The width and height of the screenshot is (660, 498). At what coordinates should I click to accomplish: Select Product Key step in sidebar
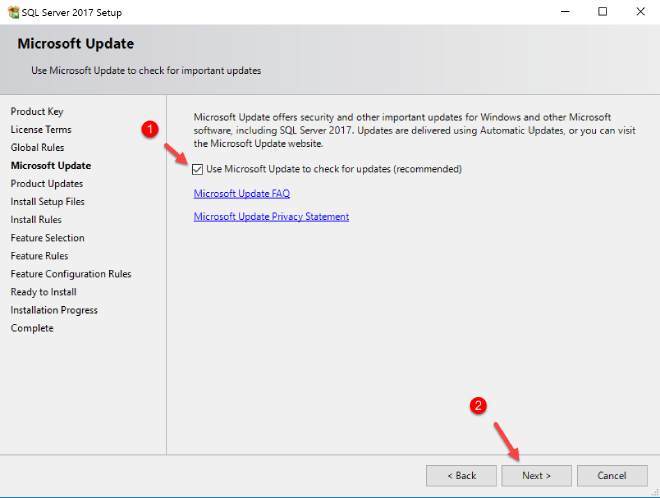point(37,111)
